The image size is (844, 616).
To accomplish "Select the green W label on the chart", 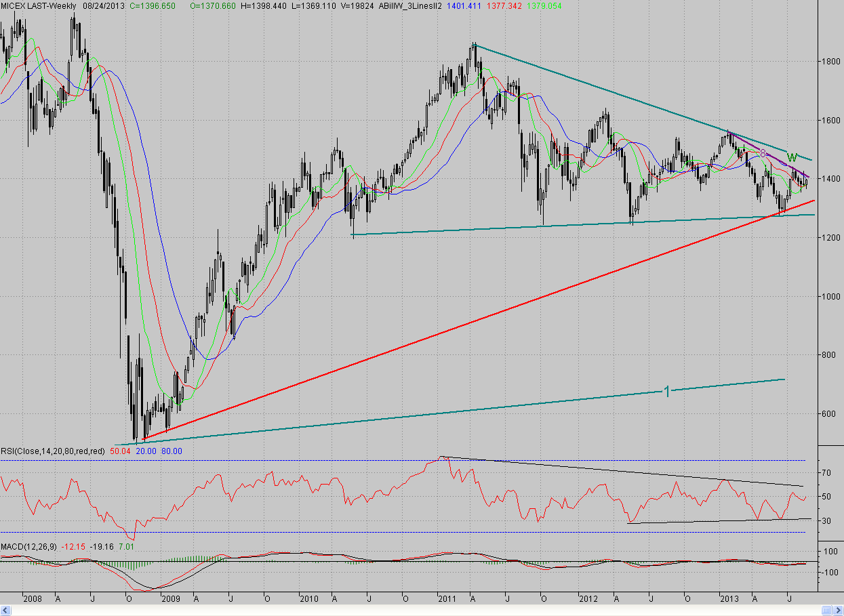I will [791, 158].
